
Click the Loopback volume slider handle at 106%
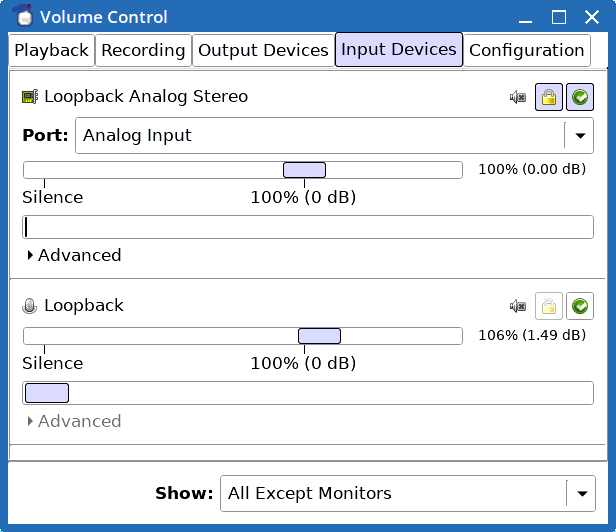319,336
